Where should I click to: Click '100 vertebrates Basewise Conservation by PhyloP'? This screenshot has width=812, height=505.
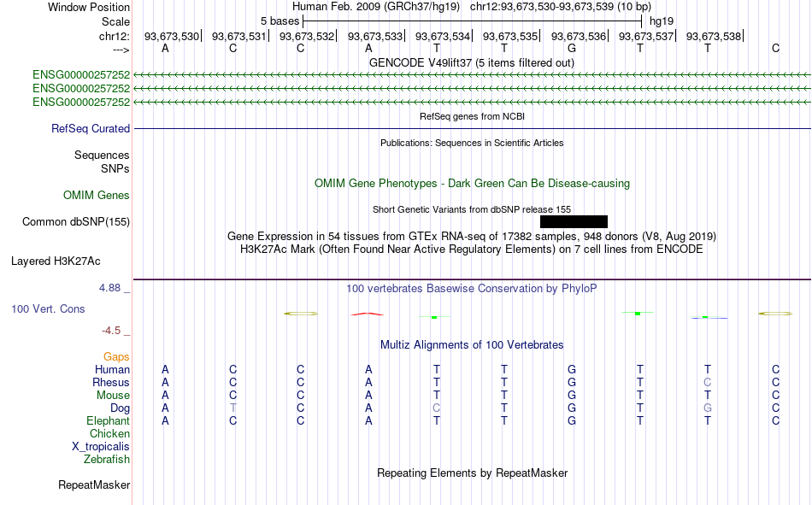coord(472,289)
